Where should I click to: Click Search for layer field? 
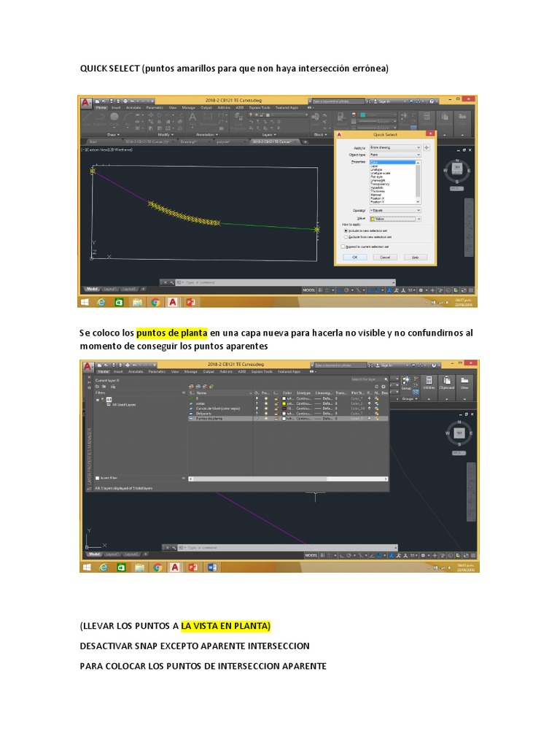pos(369,379)
